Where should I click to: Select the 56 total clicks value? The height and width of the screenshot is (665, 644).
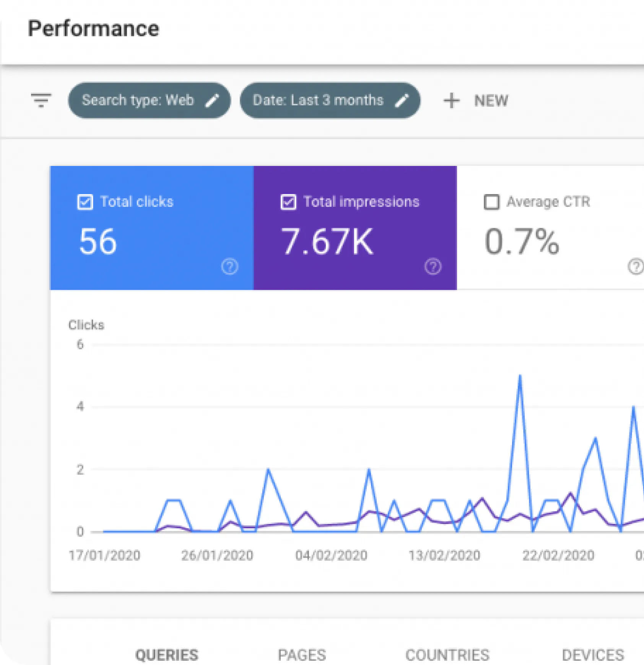[98, 242]
